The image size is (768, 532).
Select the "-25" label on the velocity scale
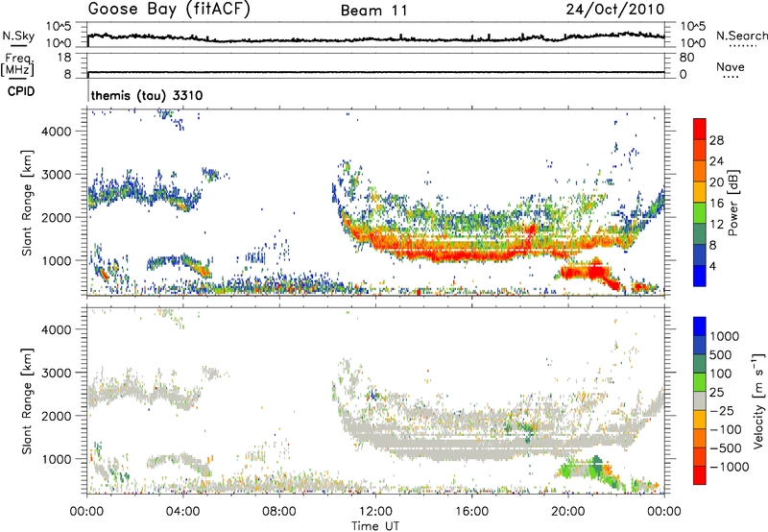(722, 411)
